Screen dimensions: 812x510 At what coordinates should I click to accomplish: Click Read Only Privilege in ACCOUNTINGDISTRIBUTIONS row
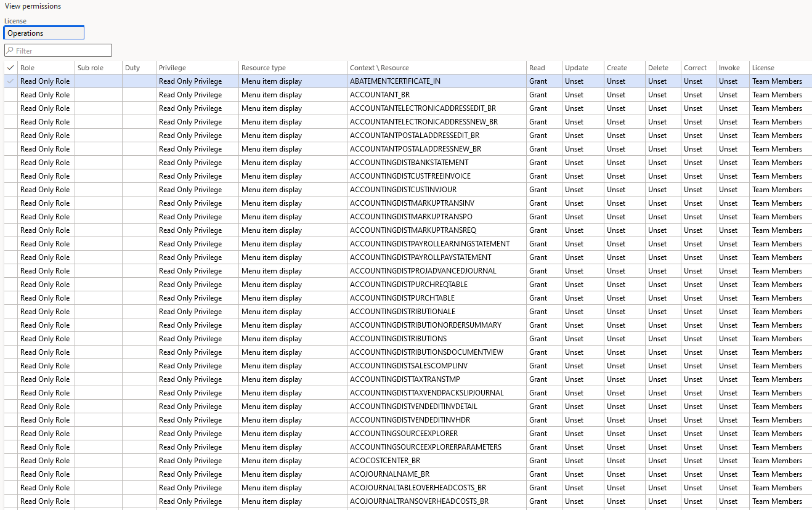pyautogui.click(x=190, y=339)
